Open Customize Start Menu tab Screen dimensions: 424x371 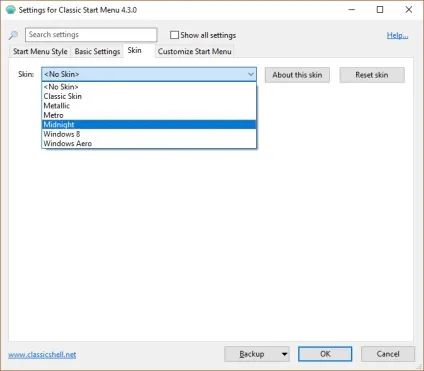click(x=194, y=51)
